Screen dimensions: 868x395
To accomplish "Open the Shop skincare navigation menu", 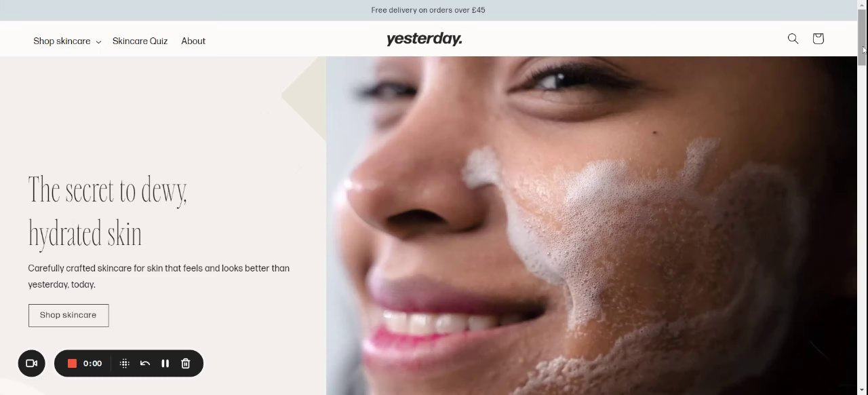I will point(62,41).
